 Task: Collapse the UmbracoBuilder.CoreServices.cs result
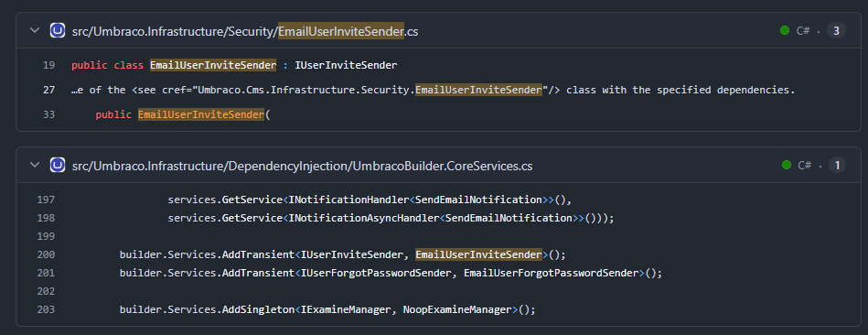35,165
